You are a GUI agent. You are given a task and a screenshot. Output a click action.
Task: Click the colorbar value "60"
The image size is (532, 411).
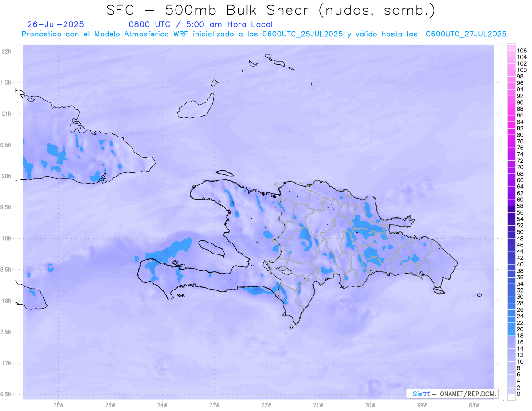point(520,200)
